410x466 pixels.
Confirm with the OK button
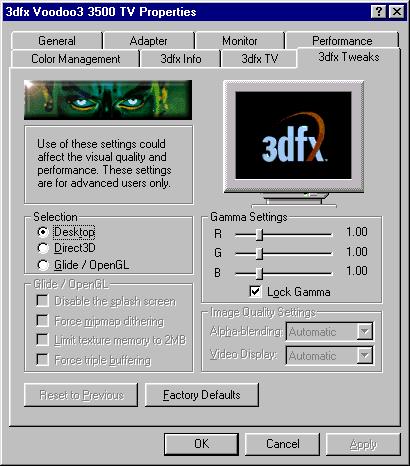(201, 444)
